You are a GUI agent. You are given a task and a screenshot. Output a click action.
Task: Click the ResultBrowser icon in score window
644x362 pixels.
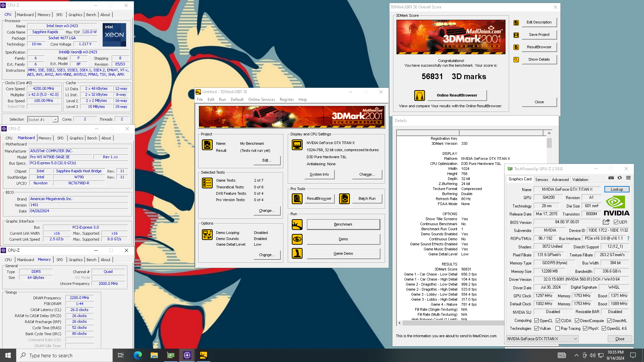click(x=516, y=47)
